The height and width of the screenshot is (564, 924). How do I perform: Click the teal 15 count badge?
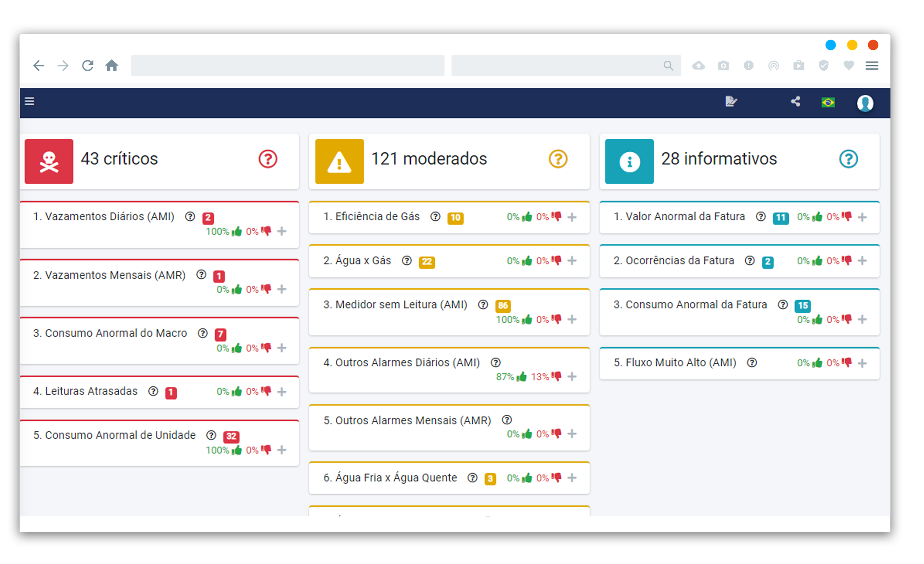(803, 306)
